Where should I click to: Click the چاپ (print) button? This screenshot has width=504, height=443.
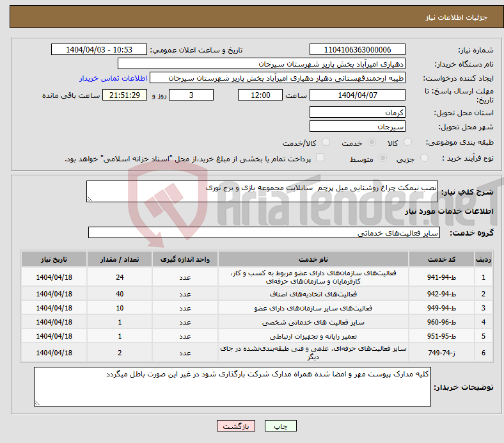click(x=280, y=426)
